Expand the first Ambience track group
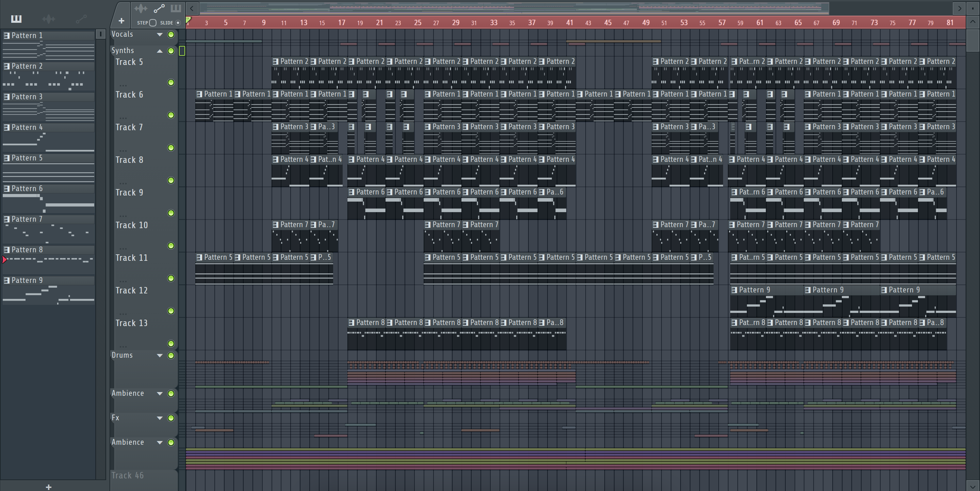Viewport: 980px width, 491px height. click(x=160, y=394)
